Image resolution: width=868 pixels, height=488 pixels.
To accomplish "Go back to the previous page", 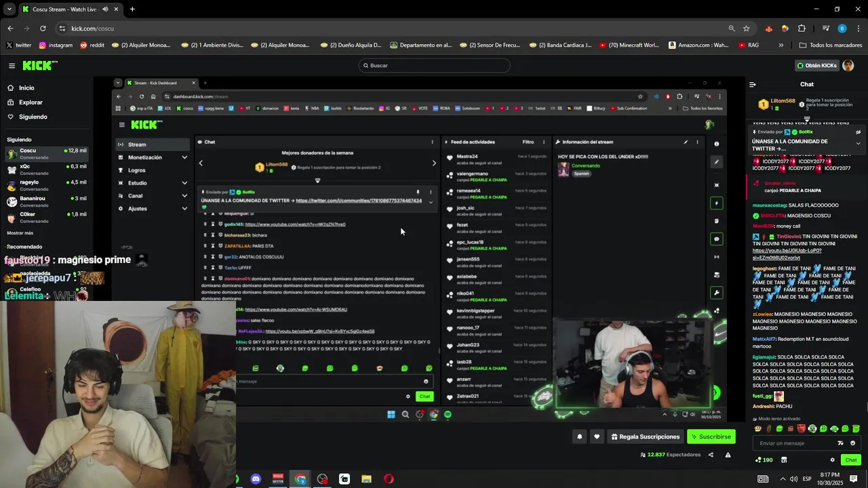I will click(x=10, y=28).
